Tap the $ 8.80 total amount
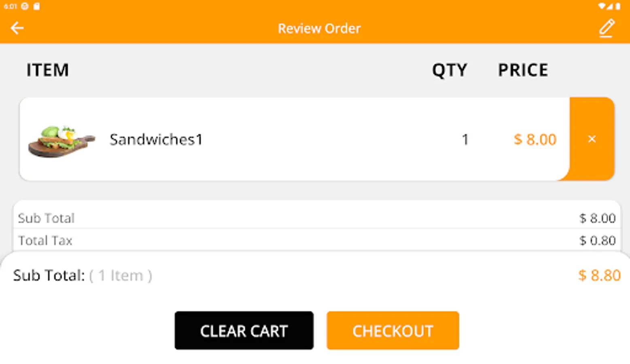The height and width of the screenshot is (364, 630). click(599, 275)
